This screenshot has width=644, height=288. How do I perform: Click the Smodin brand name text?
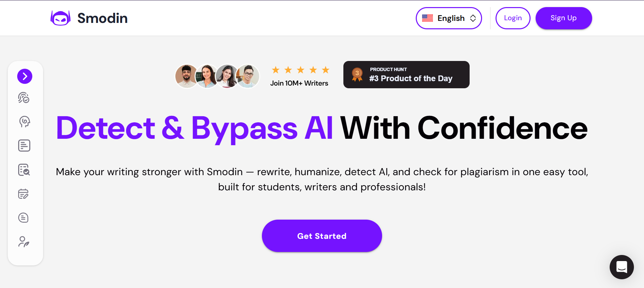coord(102,18)
